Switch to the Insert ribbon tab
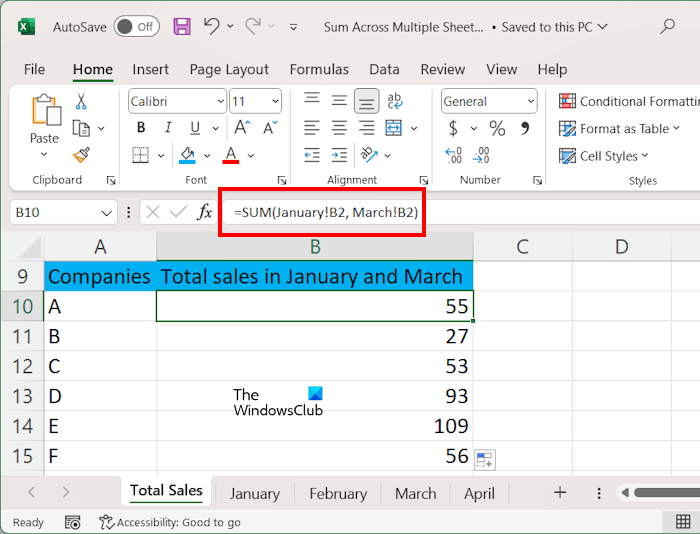This screenshot has height=534, width=700. pos(150,69)
